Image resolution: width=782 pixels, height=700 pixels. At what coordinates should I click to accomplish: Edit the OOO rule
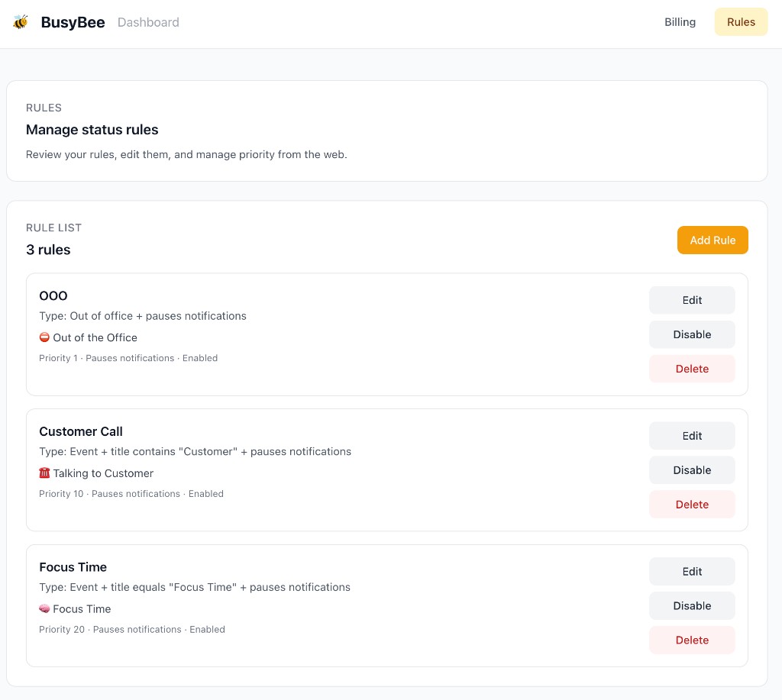(x=692, y=300)
